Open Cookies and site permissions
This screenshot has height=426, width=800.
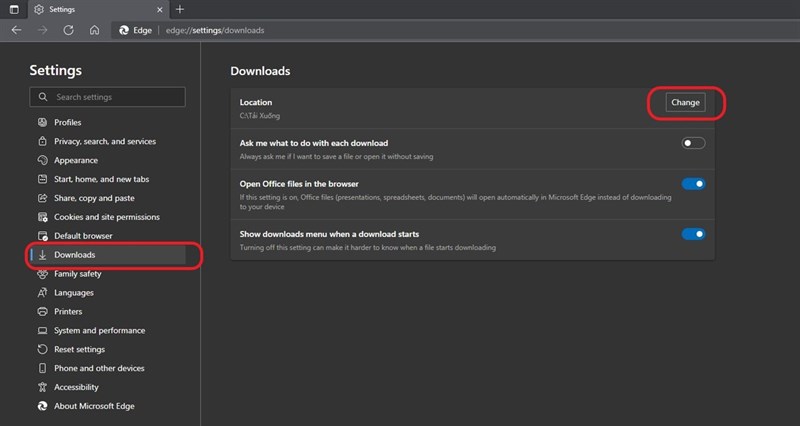pyautogui.click(x=107, y=217)
